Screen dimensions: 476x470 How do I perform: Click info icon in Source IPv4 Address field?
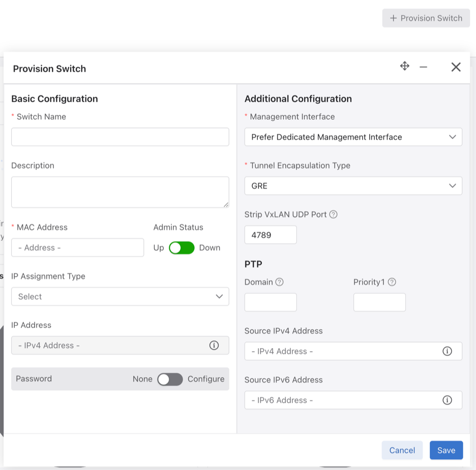[447, 351]
